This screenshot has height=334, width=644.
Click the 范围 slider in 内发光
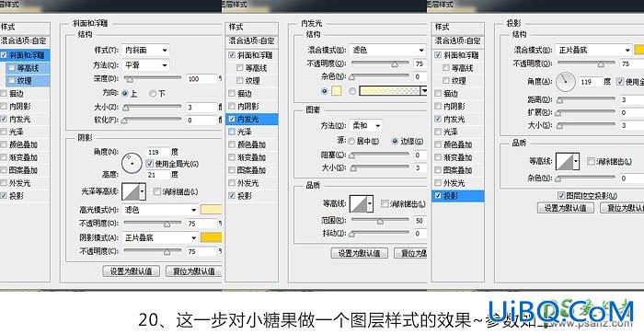pos(380,221)
